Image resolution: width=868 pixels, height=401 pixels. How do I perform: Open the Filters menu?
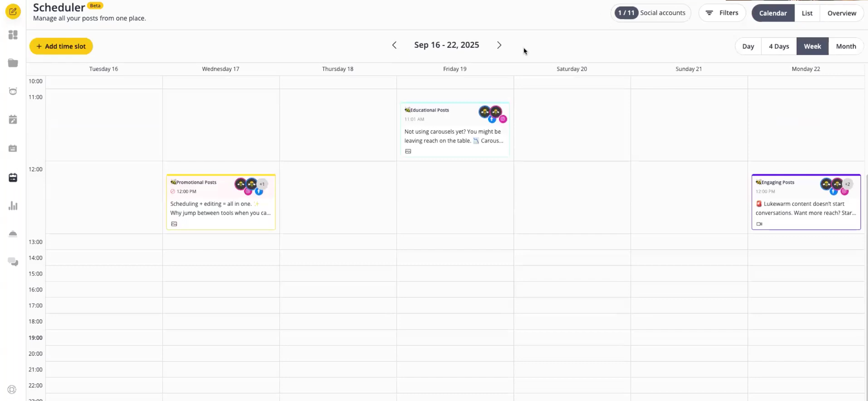(722, 13)
